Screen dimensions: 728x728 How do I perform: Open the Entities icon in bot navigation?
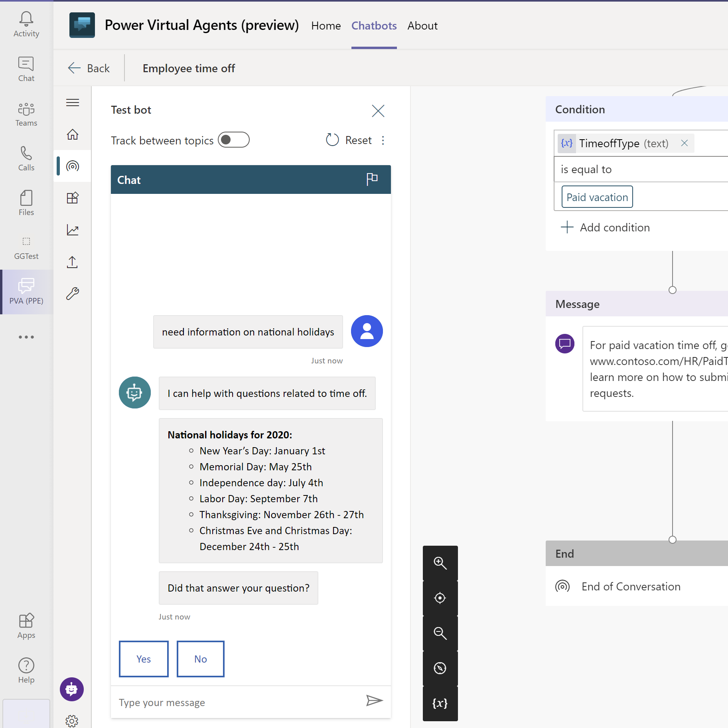coord(73,198)
